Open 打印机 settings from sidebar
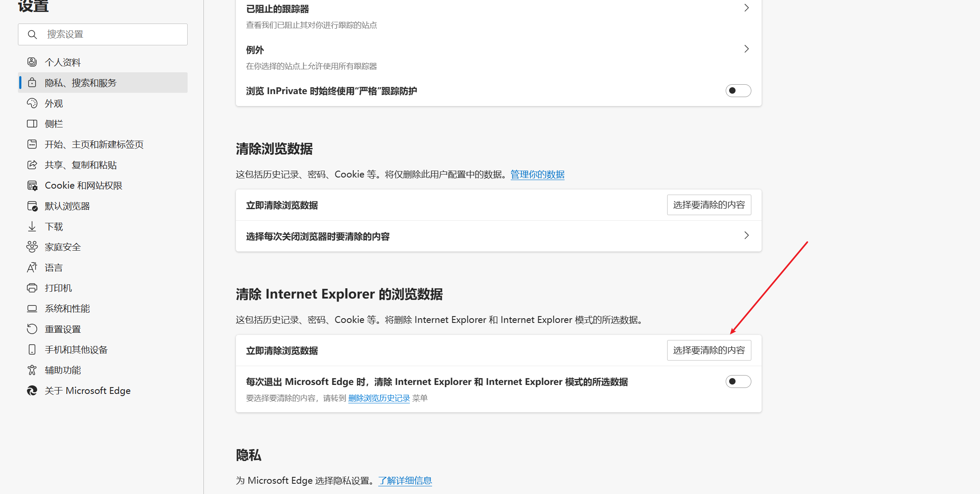Screen dimensions: 980x494 tap(58, 288)
